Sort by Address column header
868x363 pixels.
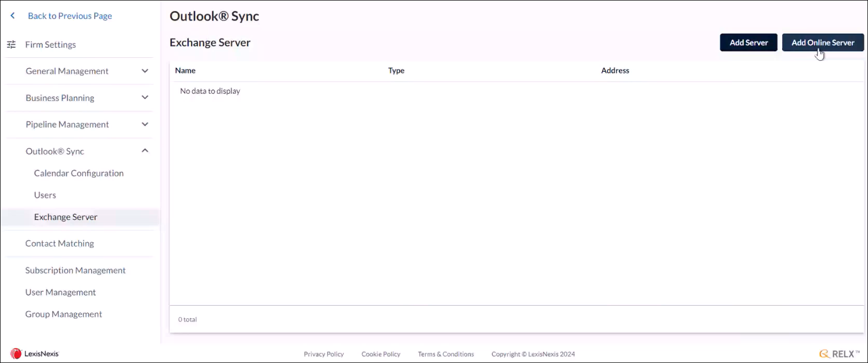(x=615, y=70)
